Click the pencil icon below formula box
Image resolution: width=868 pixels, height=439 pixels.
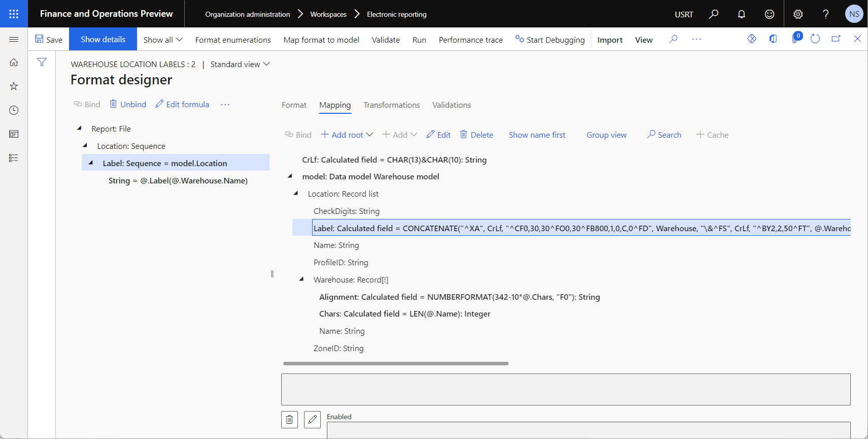[312, 420]
